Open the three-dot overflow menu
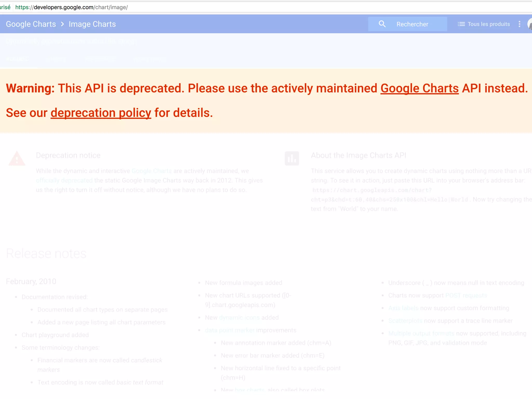The width and height of the screenshot is (532, 399). tap(519, 24)
